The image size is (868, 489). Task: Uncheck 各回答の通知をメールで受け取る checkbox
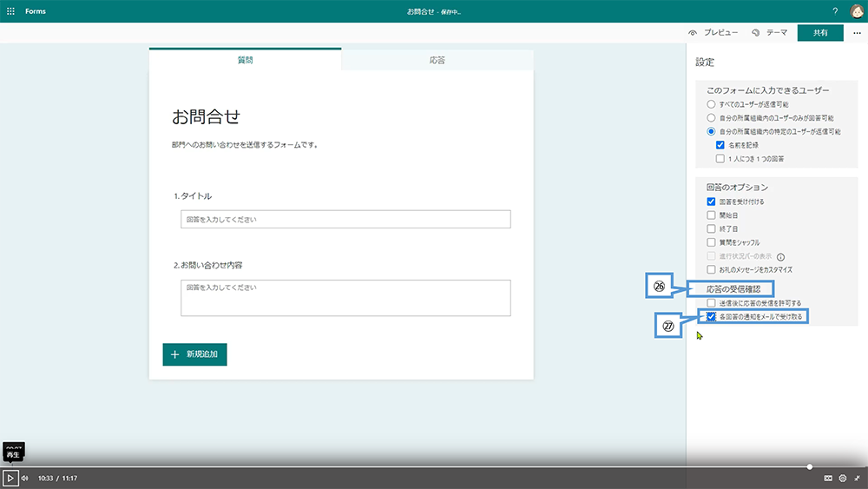[712, 317]
